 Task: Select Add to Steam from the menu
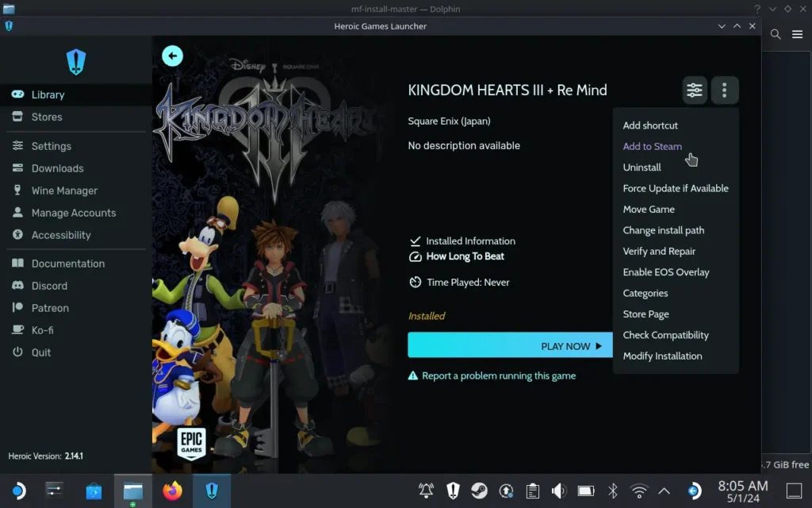click(x=676, y=147)
